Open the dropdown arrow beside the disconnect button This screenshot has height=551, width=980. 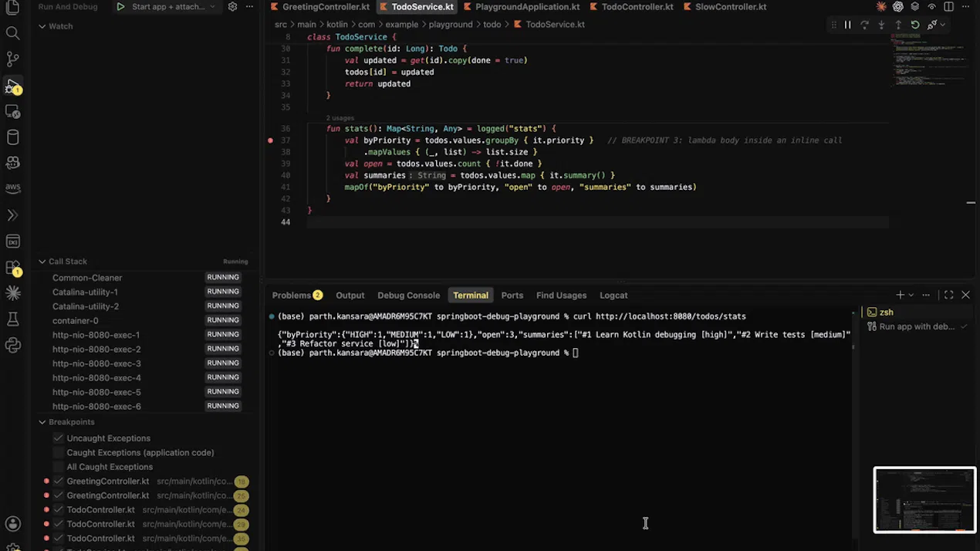941,25
